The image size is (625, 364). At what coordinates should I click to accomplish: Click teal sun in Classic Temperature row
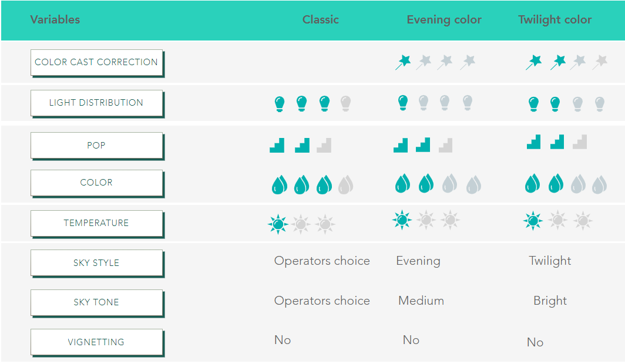[x=277, y=224]
